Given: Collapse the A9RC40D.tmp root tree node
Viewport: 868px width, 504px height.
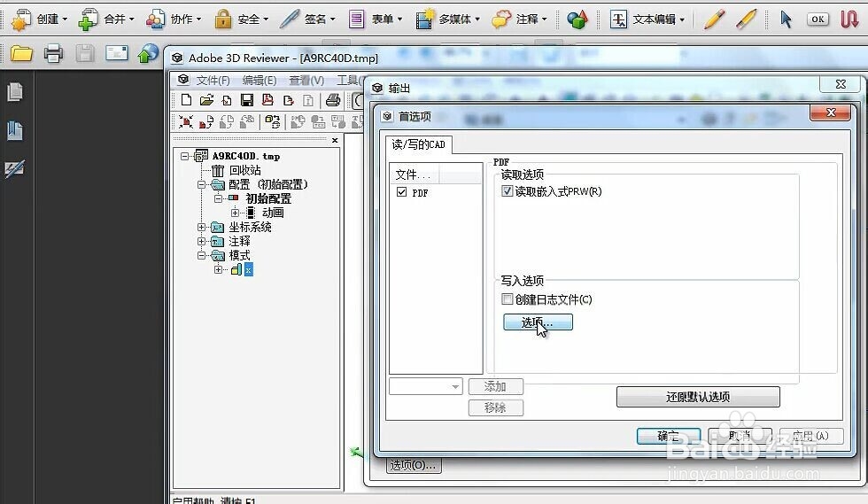Looking at the screenshot, I should click(185, 156).
